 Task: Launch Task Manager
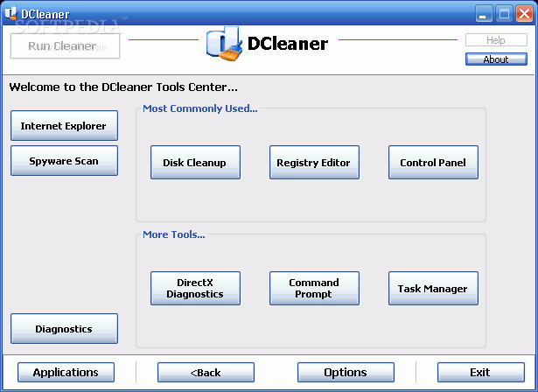tap(433, 289)
